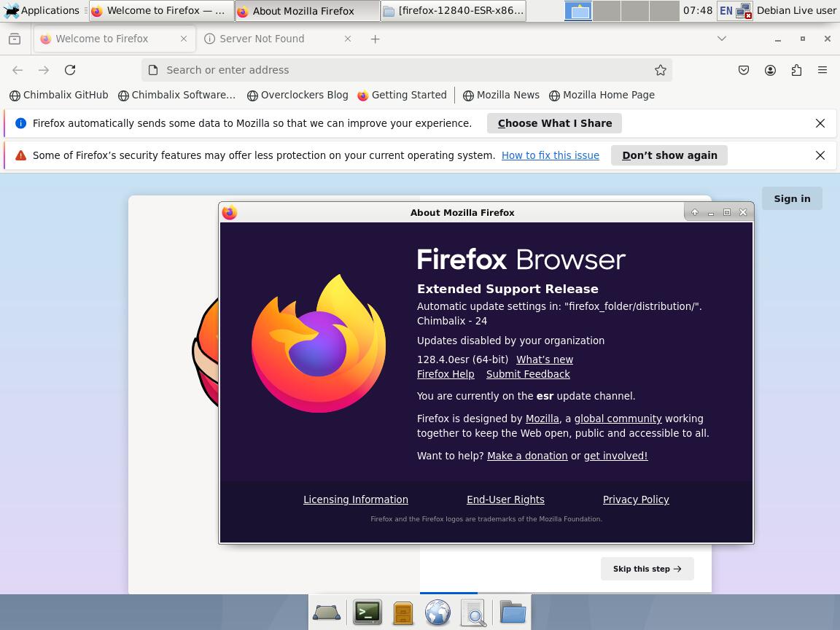
Task: Open the get involved! link
Action: click(x=615, y=456)
